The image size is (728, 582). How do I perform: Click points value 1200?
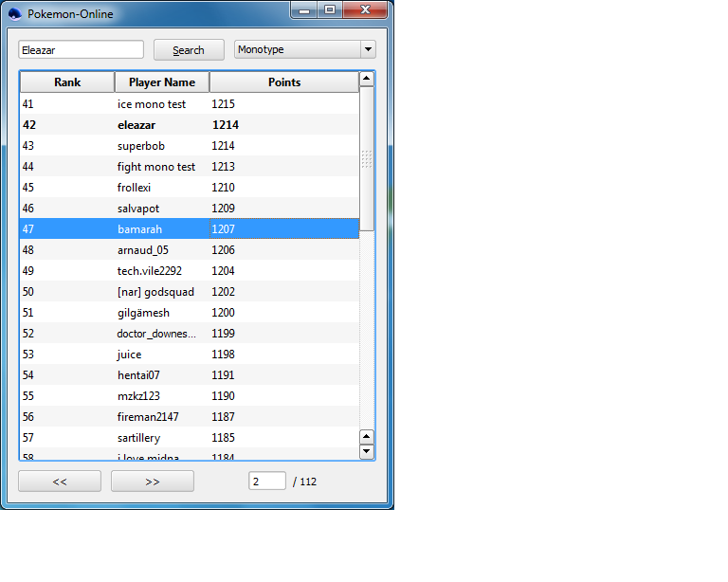point(224,313)
